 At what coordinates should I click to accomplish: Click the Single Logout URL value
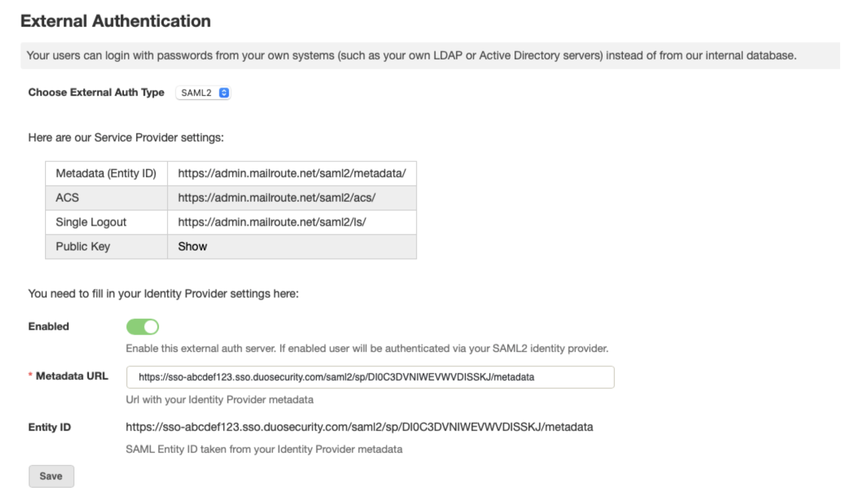point(272,222)
